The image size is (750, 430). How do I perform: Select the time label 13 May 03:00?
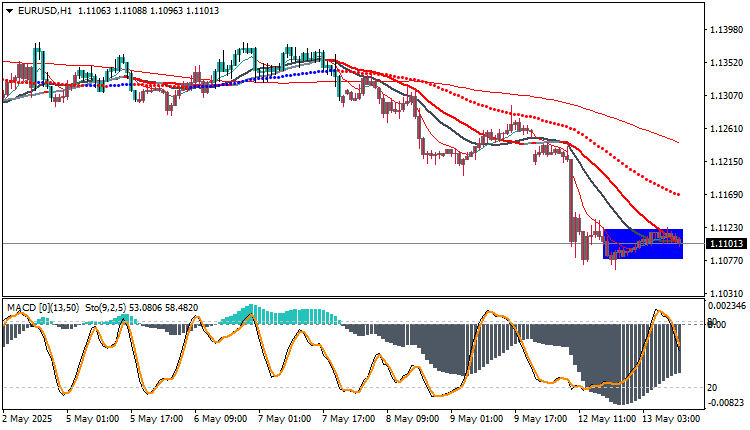click(671, 419)
